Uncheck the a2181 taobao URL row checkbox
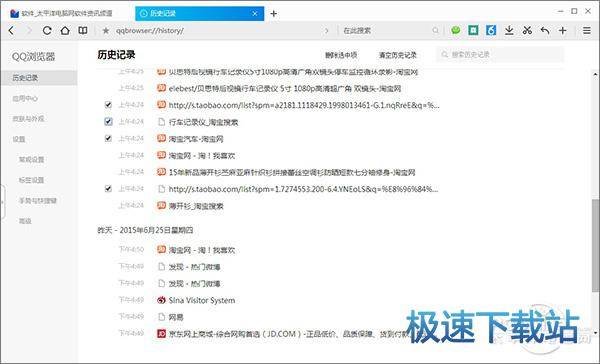The height and width of the screenshot is (364, 600). pyautogui.click(x=108, y=105)
